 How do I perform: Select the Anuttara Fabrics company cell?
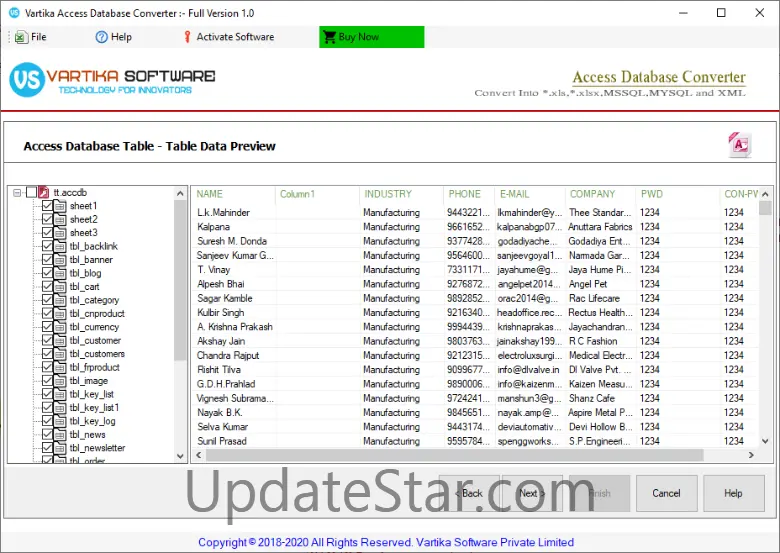600,227
